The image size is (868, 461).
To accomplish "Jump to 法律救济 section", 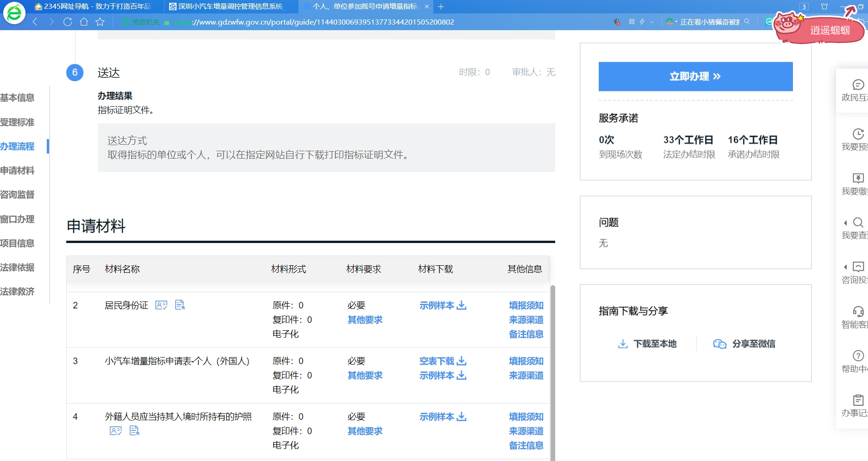I will click(17, 292).
